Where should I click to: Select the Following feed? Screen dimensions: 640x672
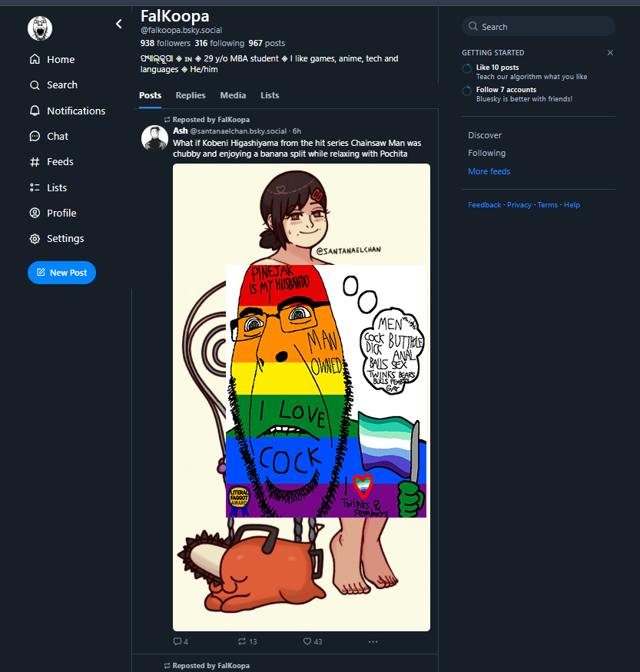pyautogui.click(x=486, y=153)
